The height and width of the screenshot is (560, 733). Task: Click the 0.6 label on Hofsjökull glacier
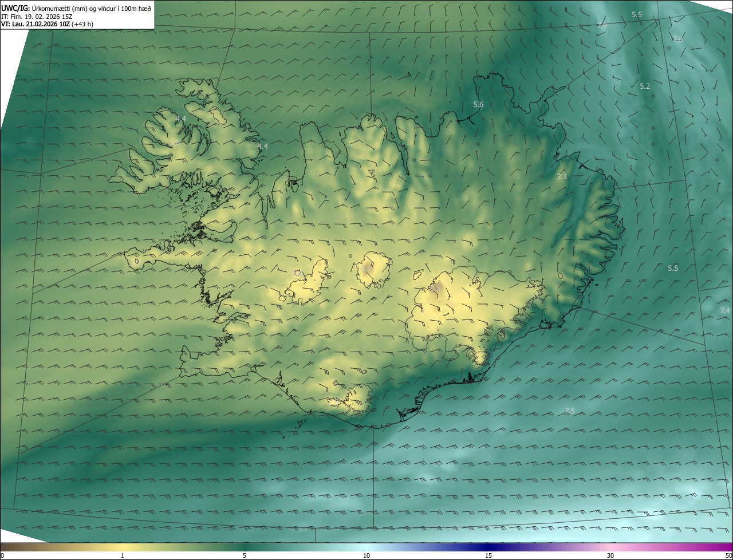click(367, 267)
